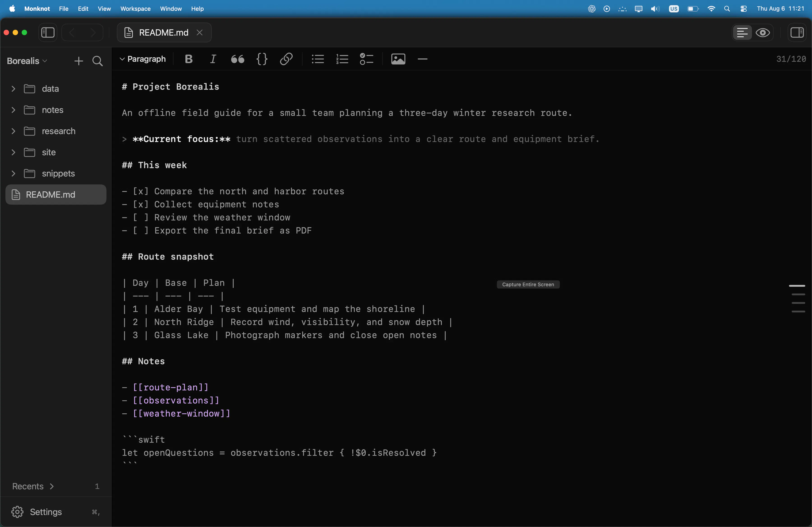This screenshot has width=812, height=527.
Task: Open US input source menu
Action: [x=674, y=9]
